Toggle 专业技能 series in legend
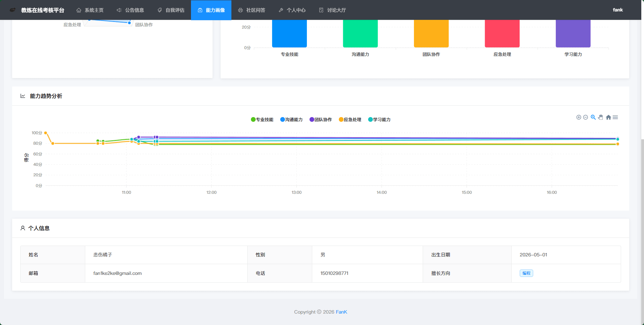Viewport: 644px width, 325px height. pyautogui.click(x=262, y=119)
